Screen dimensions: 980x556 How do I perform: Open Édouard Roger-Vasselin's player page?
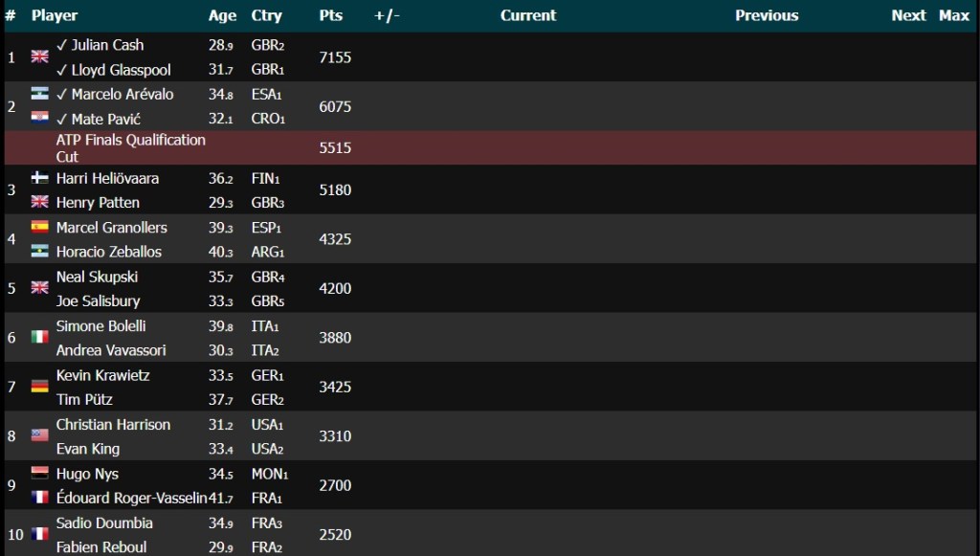pos(131,498)
